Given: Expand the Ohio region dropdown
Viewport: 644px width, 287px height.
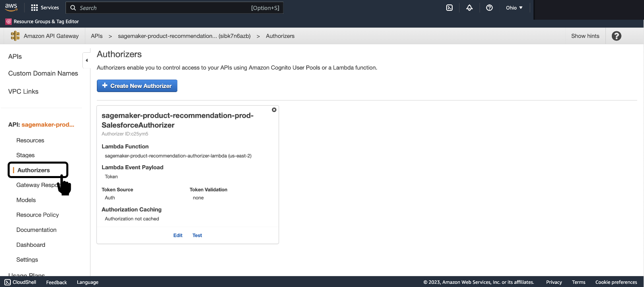Looking at the screenshot, I should (x=514, y=8).
